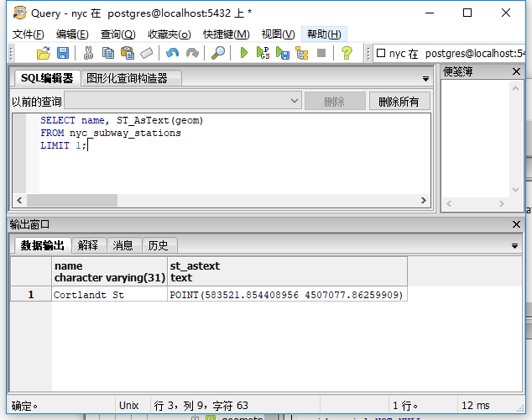Open the connection dropdown nyc 在 postgres@localhost

pyautogui.click(x=449, y=53)
